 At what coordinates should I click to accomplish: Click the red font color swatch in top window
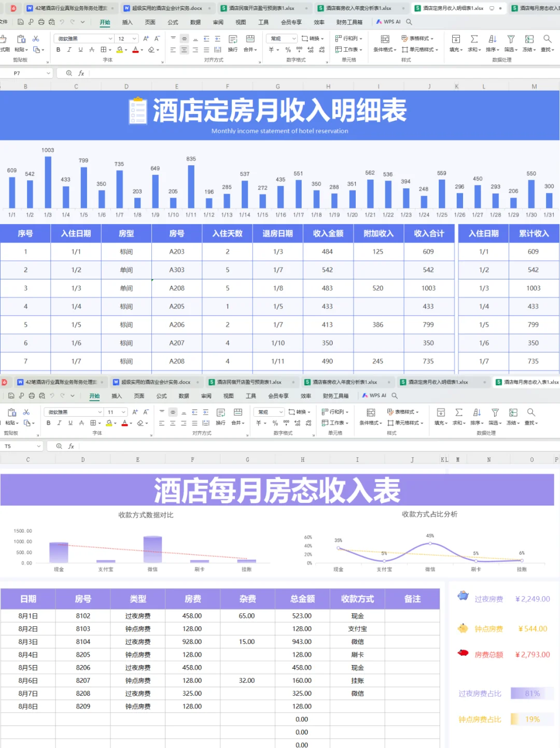[x=135, y=50]
